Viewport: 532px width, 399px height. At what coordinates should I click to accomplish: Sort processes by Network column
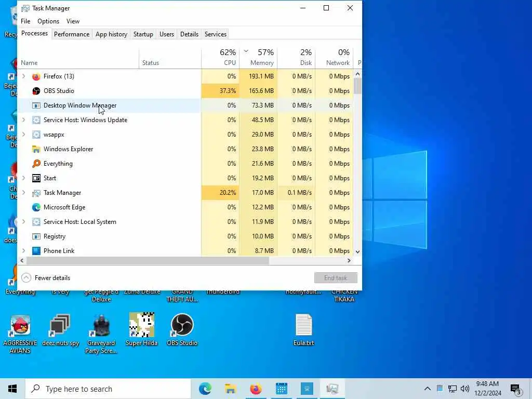pyautogui.click(x=334, y=58)
